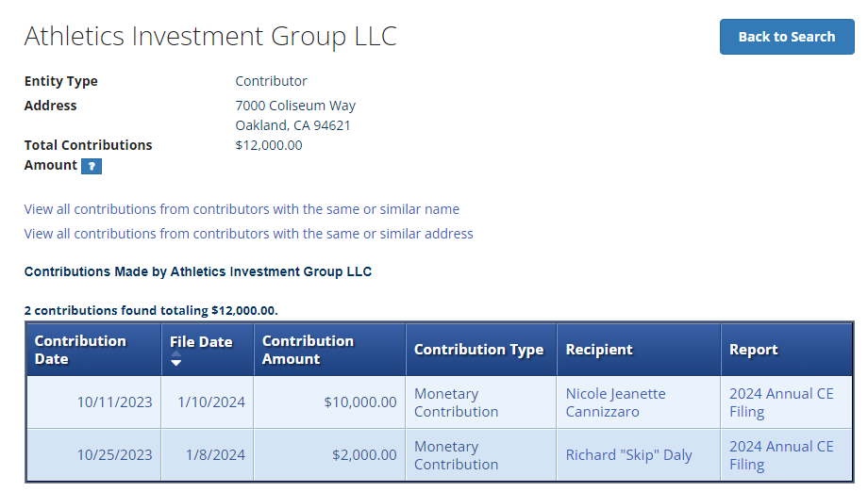Sort by Contribution Date column header
868x492 pixels.
click(80, 350)
